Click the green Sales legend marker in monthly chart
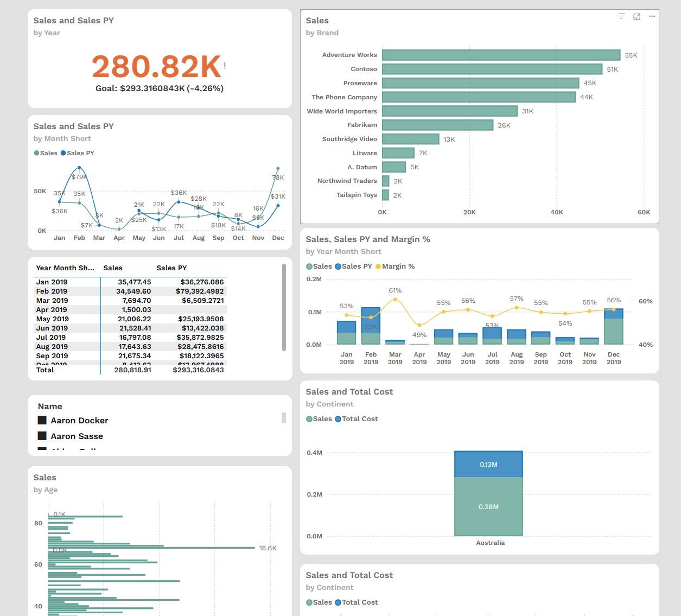Viewport: 681px width, 616px height. coord(36,153)
